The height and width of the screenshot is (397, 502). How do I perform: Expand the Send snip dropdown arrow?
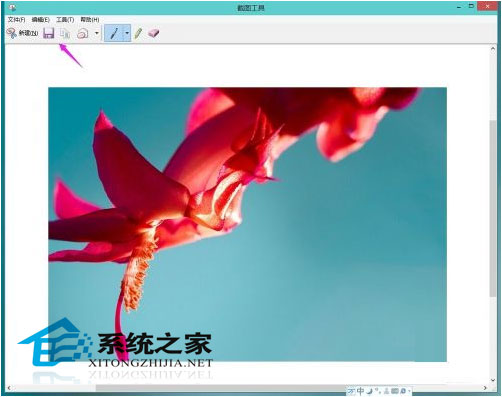click(97, 33)
